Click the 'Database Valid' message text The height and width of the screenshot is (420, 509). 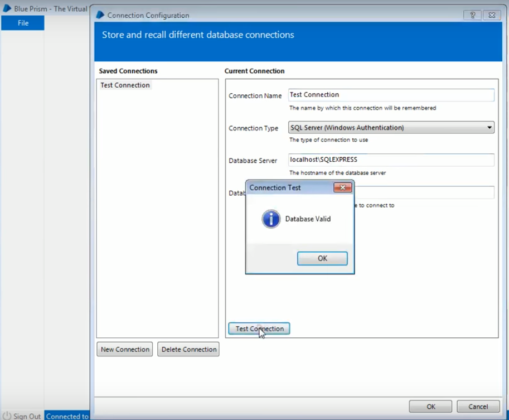308,219
